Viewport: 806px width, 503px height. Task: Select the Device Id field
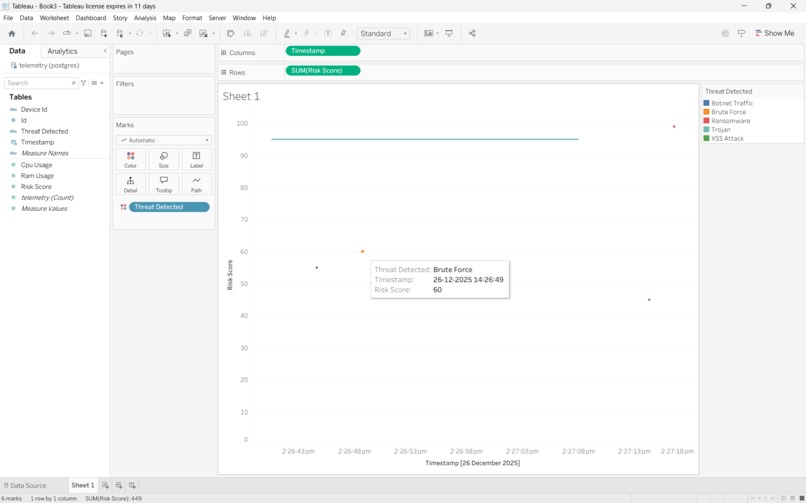34,109
